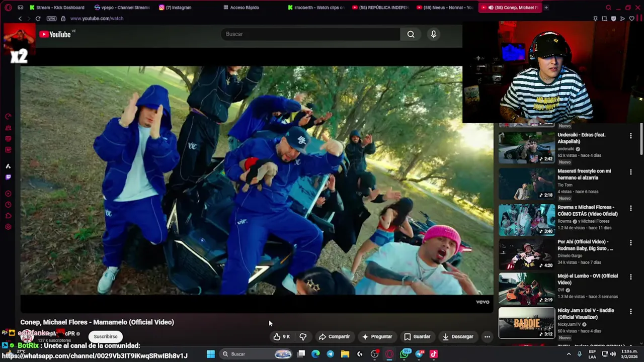Switch to REPÚBLICA INDEPEN tab

pos(380,8)
